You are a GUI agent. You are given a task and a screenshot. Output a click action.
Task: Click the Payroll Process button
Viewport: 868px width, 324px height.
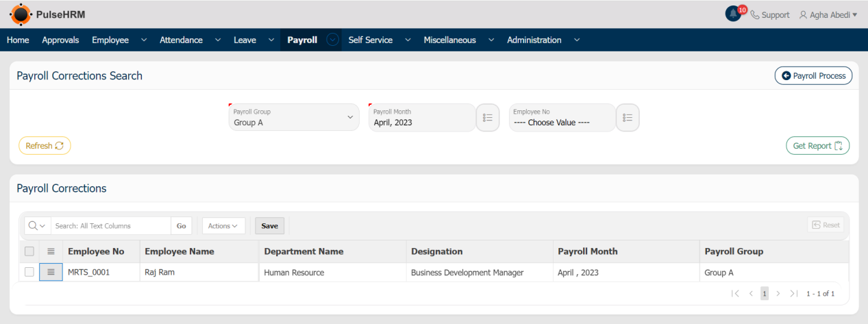click(813, 75)
